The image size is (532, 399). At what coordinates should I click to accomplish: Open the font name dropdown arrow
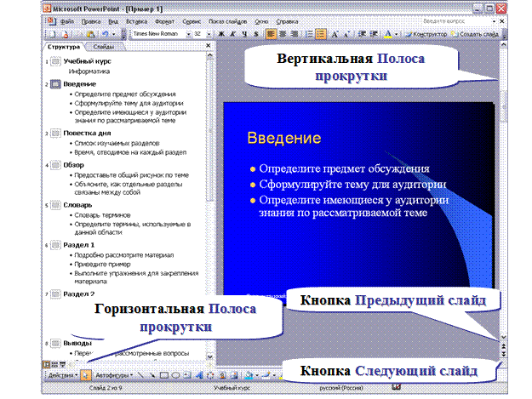coord(189,34)
